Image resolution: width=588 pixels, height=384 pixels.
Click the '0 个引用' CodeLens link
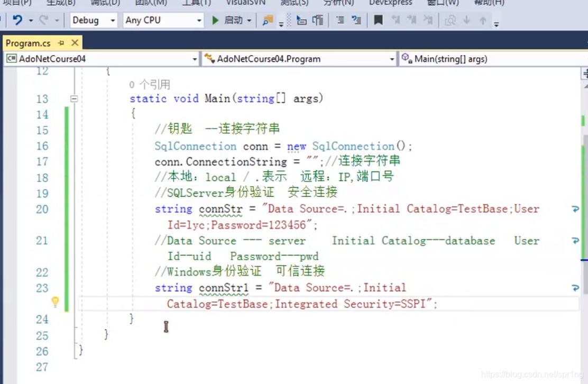tap(150, 85)
